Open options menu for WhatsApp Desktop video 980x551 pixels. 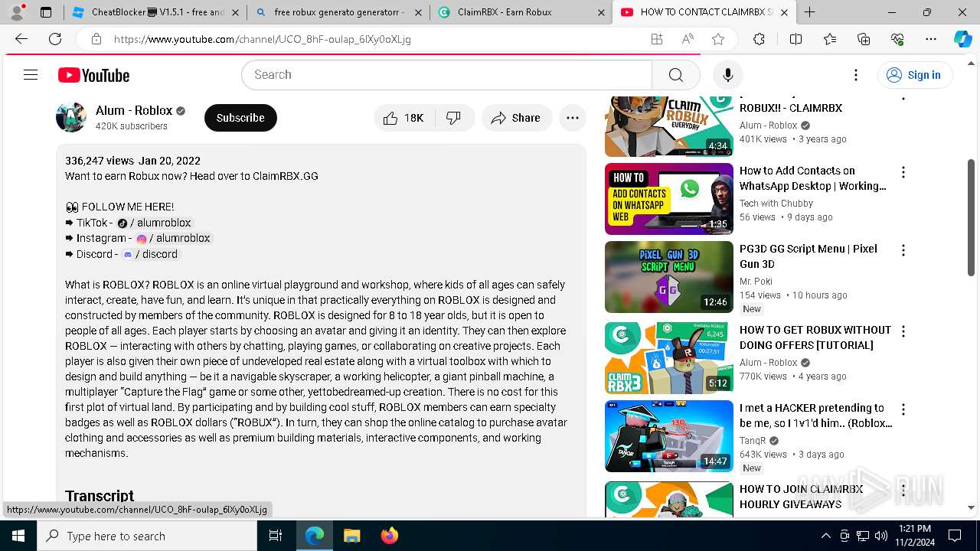(903, 172)
